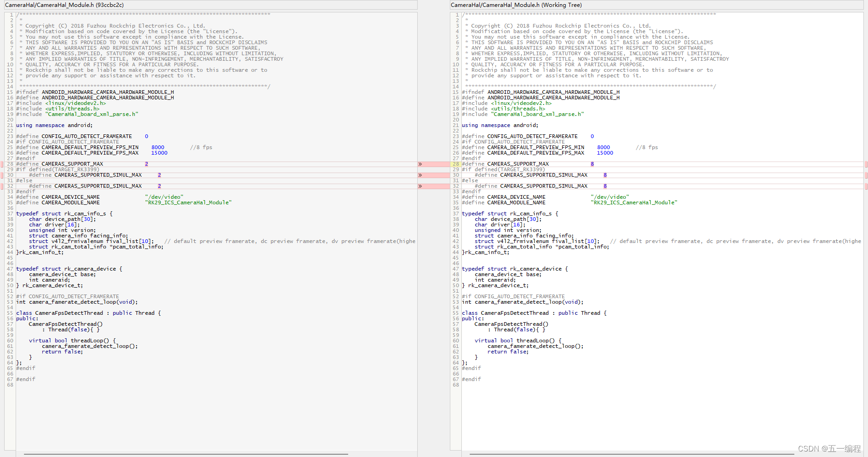Click the right pane horizontal scrollbar
868x457 pixels.
(632, 454)
